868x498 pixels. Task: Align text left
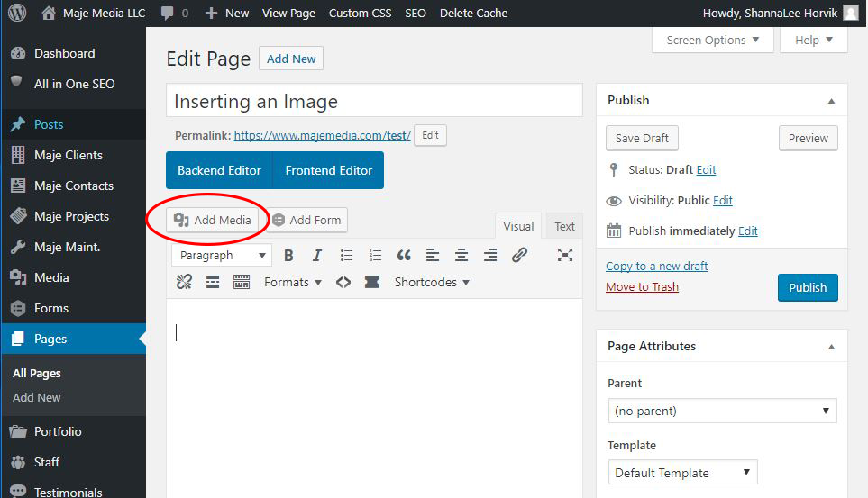click(x=433, y=255)
